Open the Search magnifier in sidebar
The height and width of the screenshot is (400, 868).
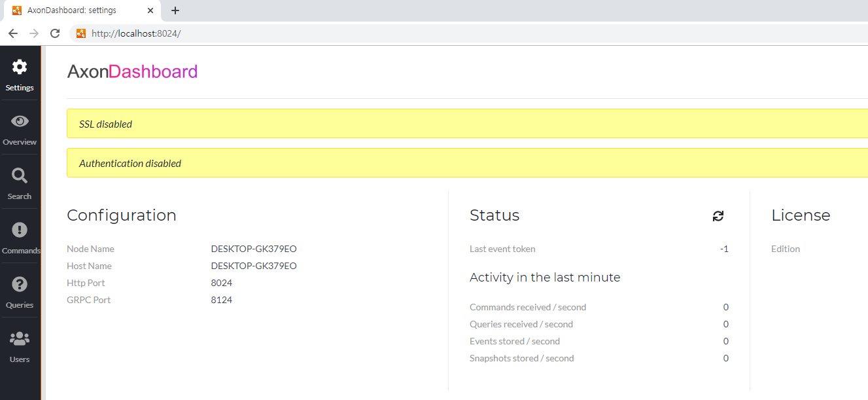(x=20, y=175)
